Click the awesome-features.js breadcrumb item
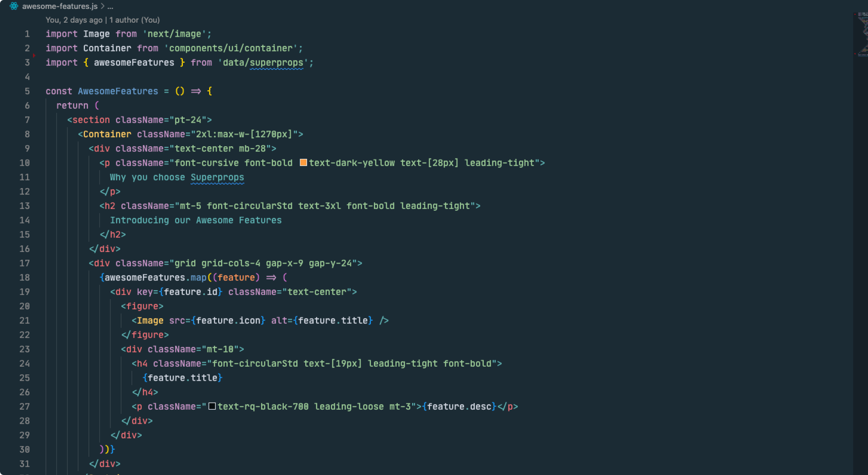Image resolution: width=868 pixels, height=475 pixels. [59, 6]
